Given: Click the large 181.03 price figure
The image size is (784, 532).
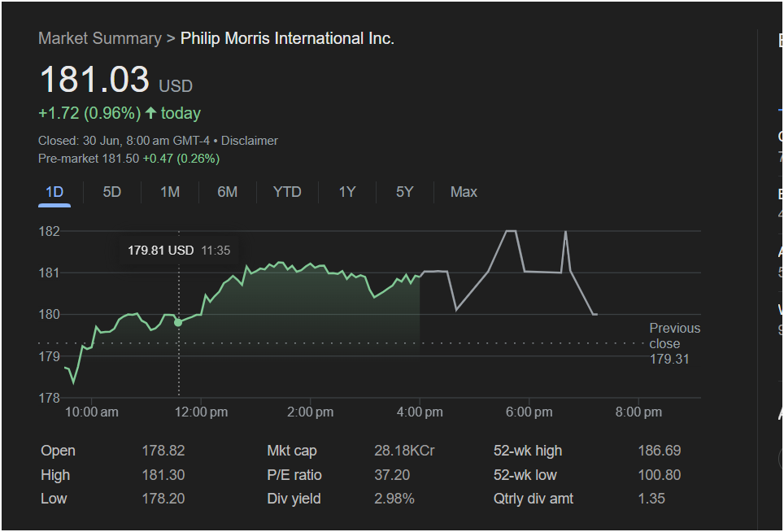Looking at the screenshot, I should point(94,79).
